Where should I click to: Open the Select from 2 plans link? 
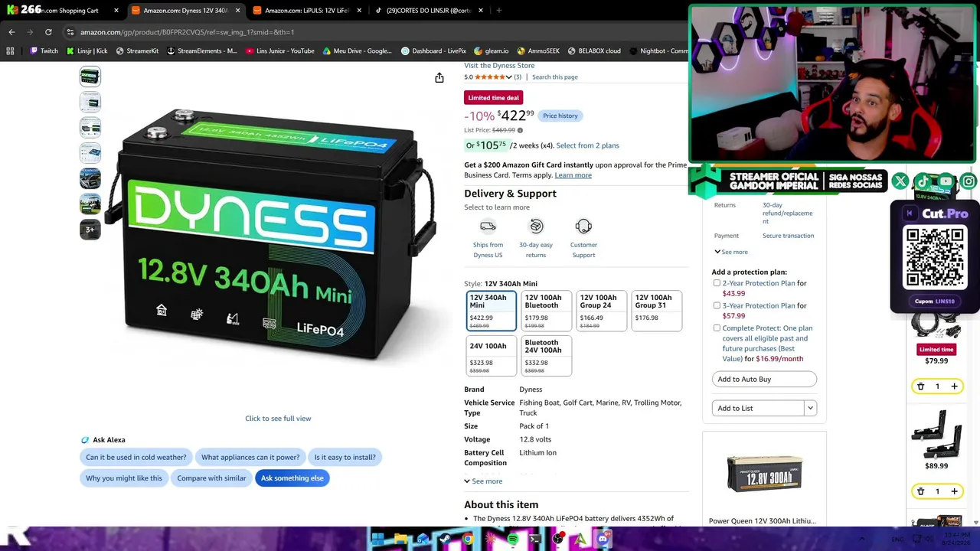pyautogui.click(x=587, y=145)
